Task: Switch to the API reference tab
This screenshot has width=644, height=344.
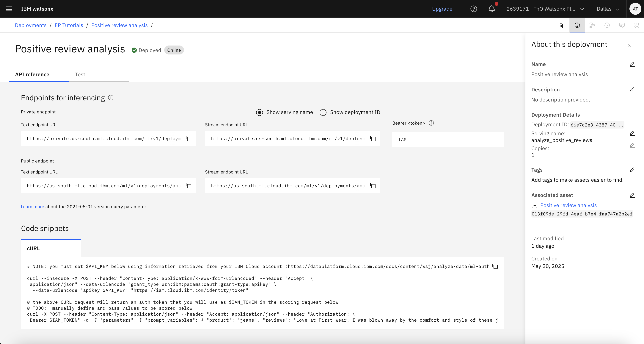Action: 39,75
